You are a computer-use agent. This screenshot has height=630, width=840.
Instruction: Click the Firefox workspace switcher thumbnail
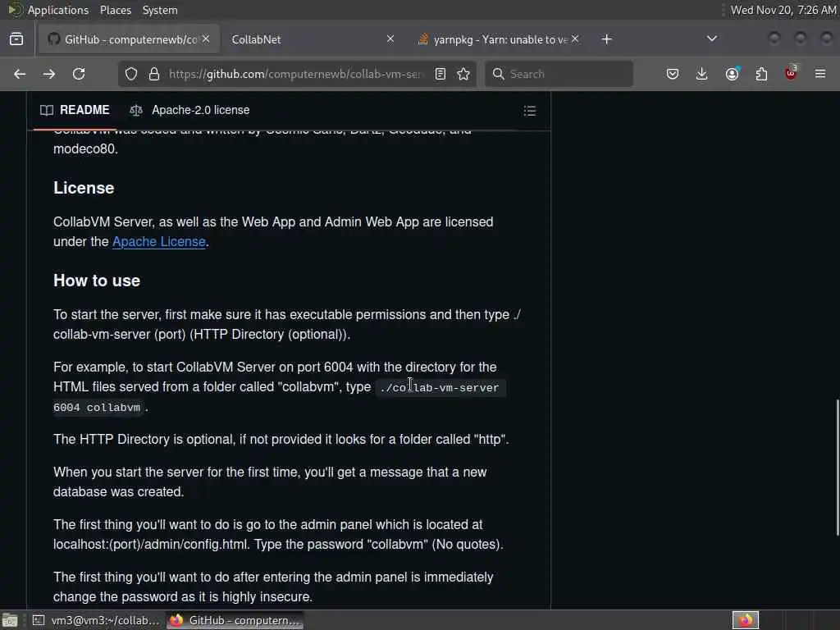[x=746, y=620]
